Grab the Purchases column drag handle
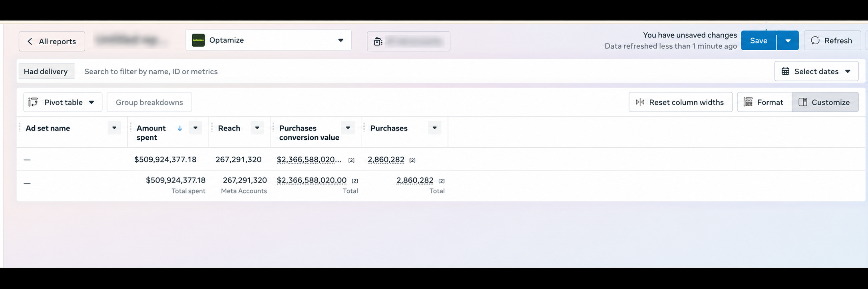Image resolution: width=868 pixels, height=289 pixels. pyautogui.click(x=364, y=128)
